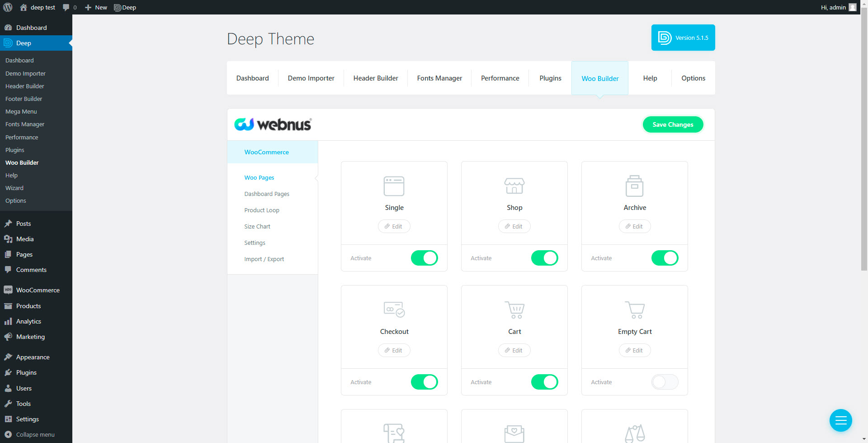Viewport: 868px width, 443px height.
Task: Click the Shop storefront icon
Action: (x=514, y=186)
